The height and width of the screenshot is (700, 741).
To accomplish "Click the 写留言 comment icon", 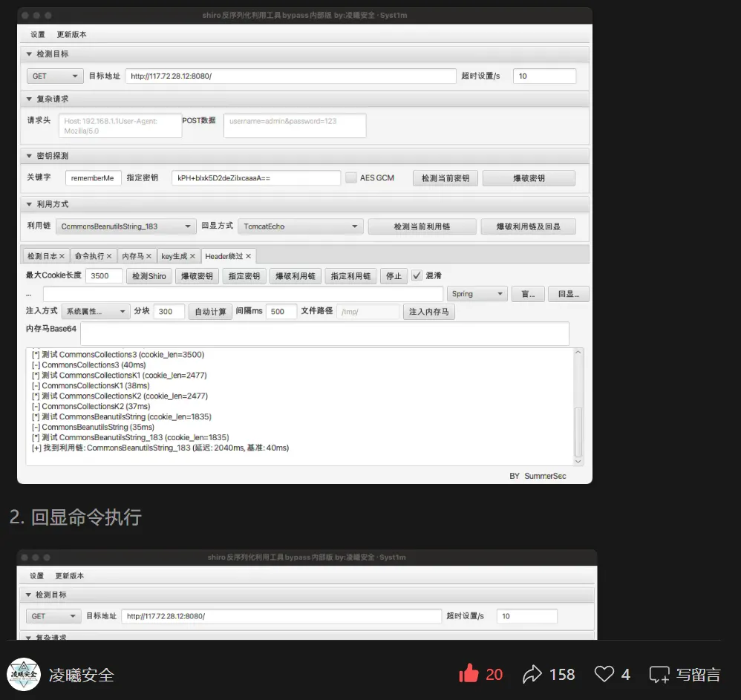I will [659, 675].
